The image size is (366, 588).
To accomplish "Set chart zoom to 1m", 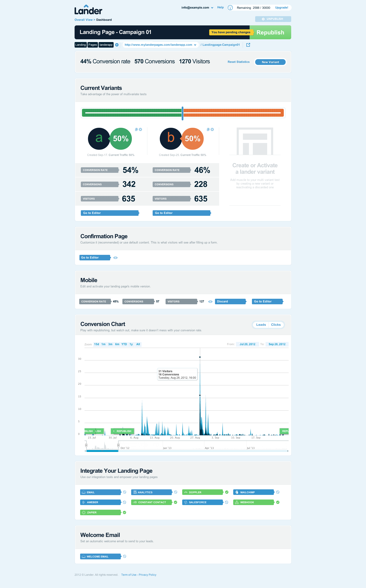I will (103, 344).
